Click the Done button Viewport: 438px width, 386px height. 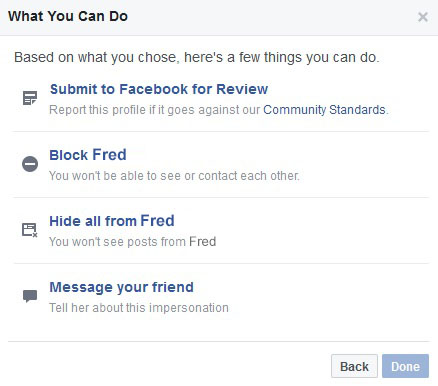coord(405,366)
